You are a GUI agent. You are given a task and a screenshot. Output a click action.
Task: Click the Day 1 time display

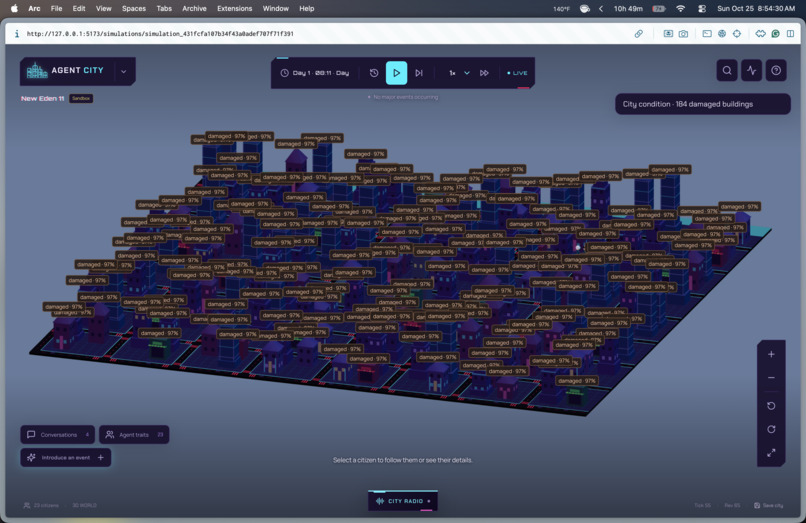(x=321, y=73)
